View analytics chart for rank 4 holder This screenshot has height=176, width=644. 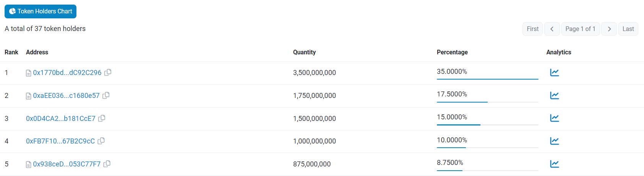tap(554, 141)
